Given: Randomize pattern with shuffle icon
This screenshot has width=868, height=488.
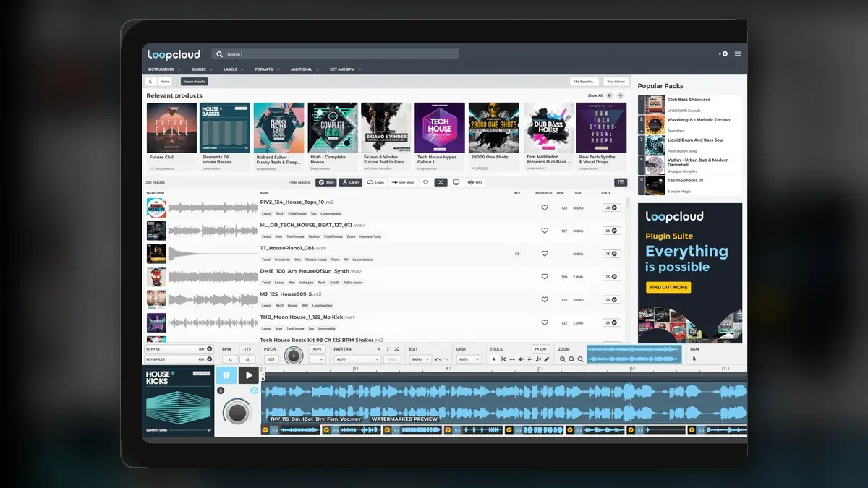Looking at the screenshot, I should click(396, 349).
